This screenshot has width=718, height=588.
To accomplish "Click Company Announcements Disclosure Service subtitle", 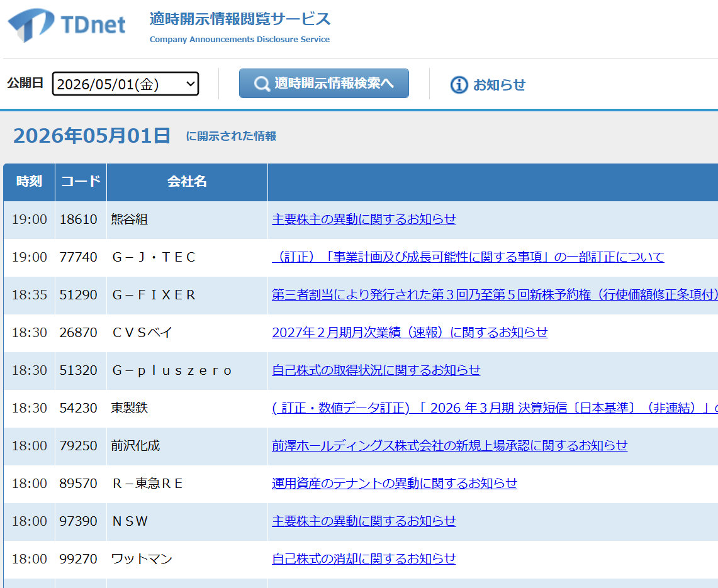I will point(240,40).
